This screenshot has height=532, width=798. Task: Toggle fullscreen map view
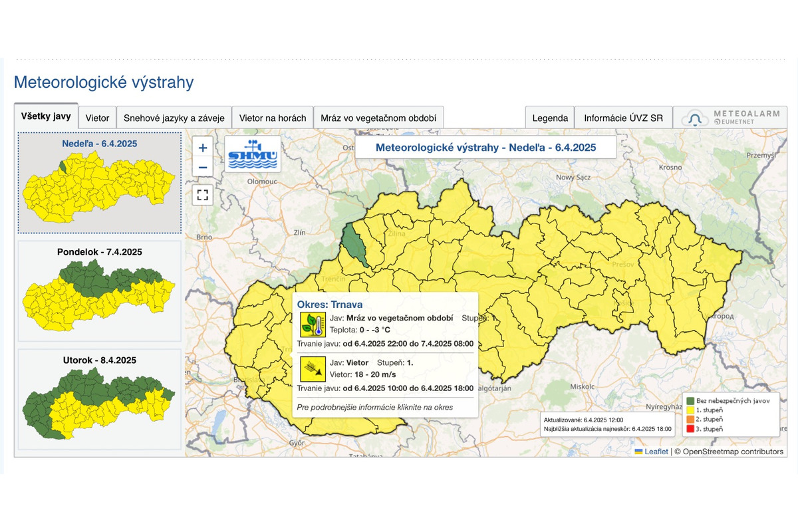(x=203, y=195)
